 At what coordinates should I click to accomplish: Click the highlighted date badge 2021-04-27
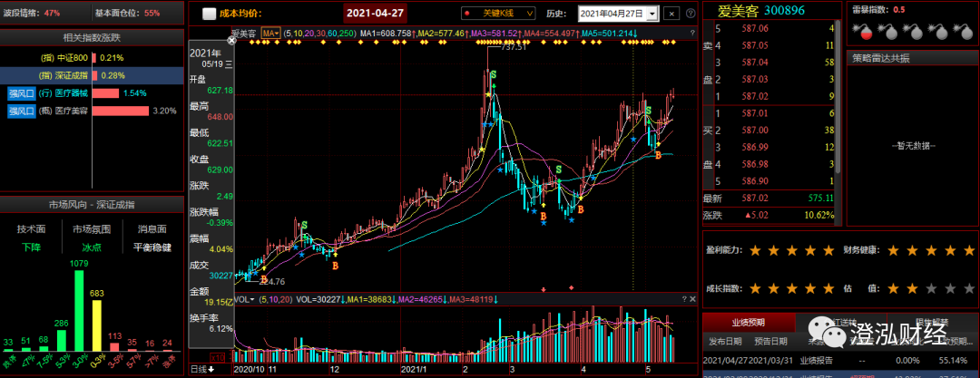[x=375, y=13]
